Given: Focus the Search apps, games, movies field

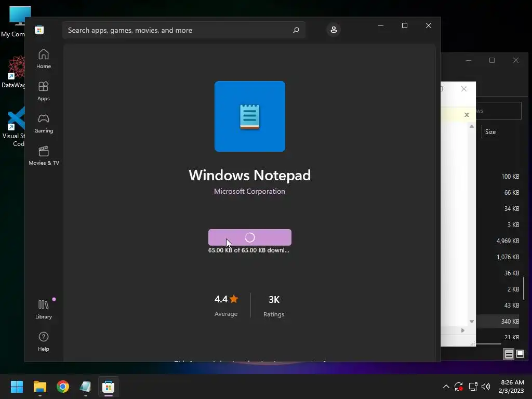Looking at the screenshot, I should 183,30.
